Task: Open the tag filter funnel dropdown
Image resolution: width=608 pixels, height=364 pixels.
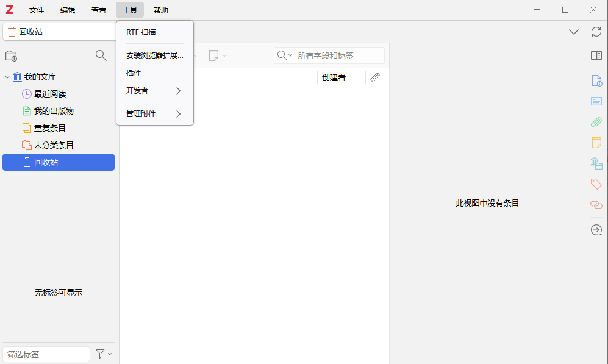Action: coord(104,354)
